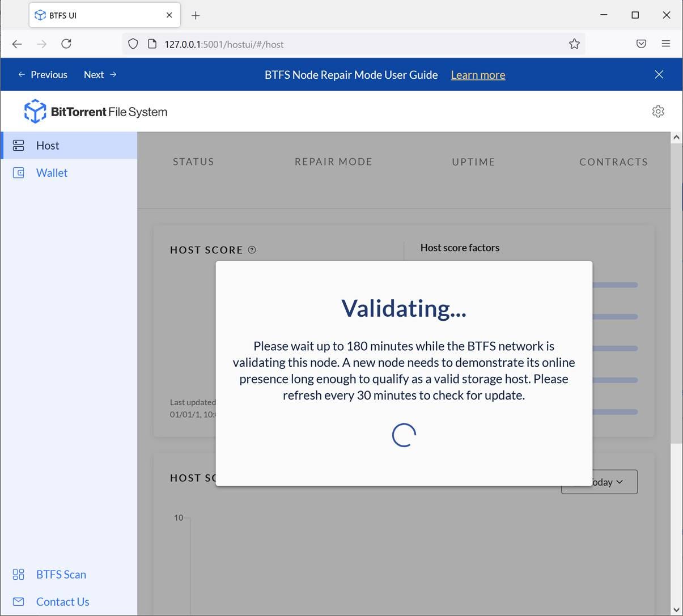Viewport: 683px width, 616px height.
Task: Open the Pocket save icon
Action: [x=641, y=44]
